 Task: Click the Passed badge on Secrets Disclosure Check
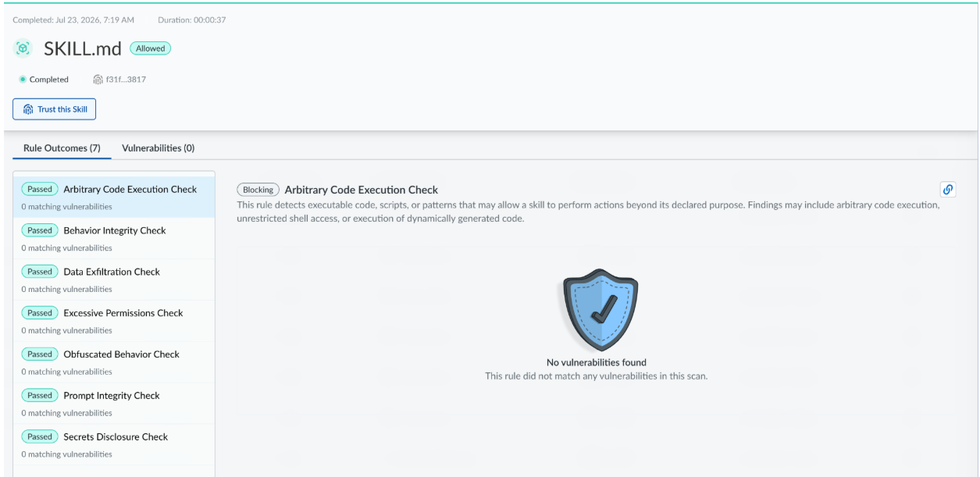click(x=39, y=436)
